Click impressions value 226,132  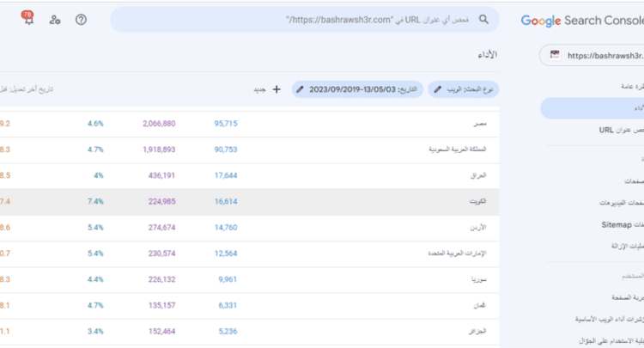click(x=161, y=279)
